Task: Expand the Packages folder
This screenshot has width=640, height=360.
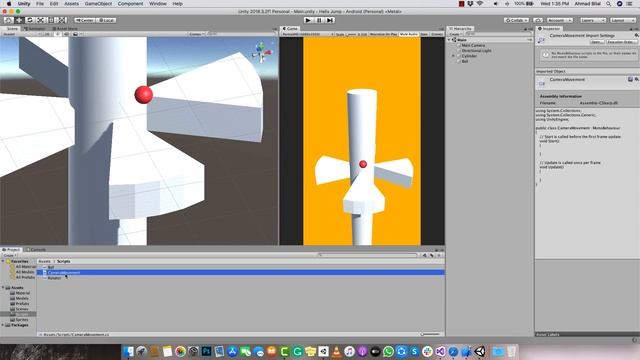Action: click(x=3, y=325)
